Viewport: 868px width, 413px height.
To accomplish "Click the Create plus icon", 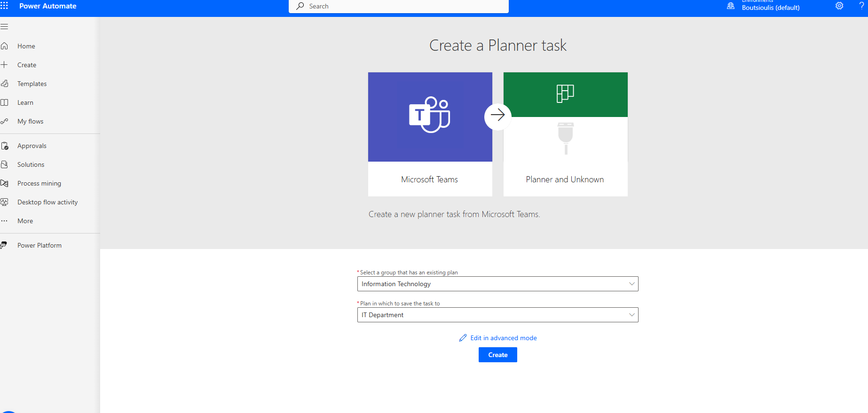I will (4, 65).
